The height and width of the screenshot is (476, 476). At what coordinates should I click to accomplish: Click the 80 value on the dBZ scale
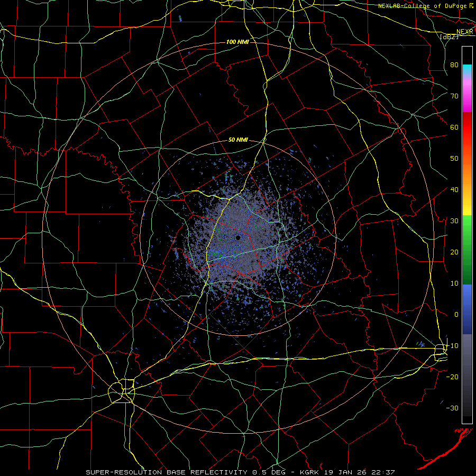pos(454,65)
